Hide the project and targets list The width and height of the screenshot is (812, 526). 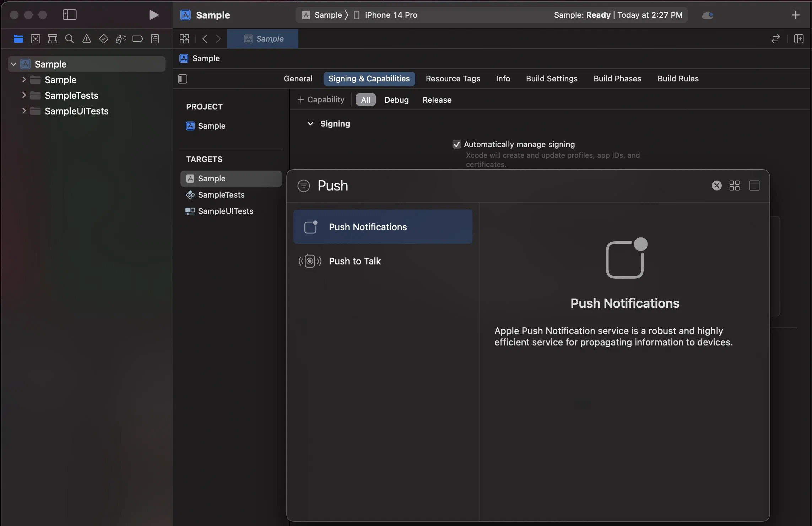pos(183,79)
